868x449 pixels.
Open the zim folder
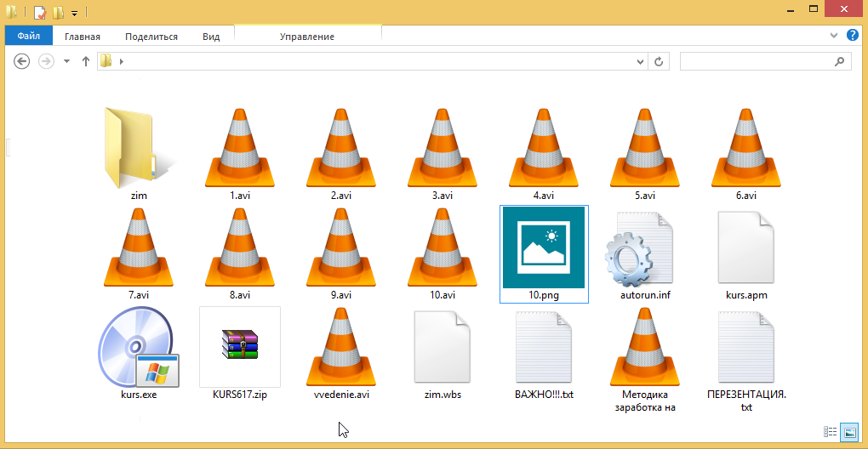134,148
